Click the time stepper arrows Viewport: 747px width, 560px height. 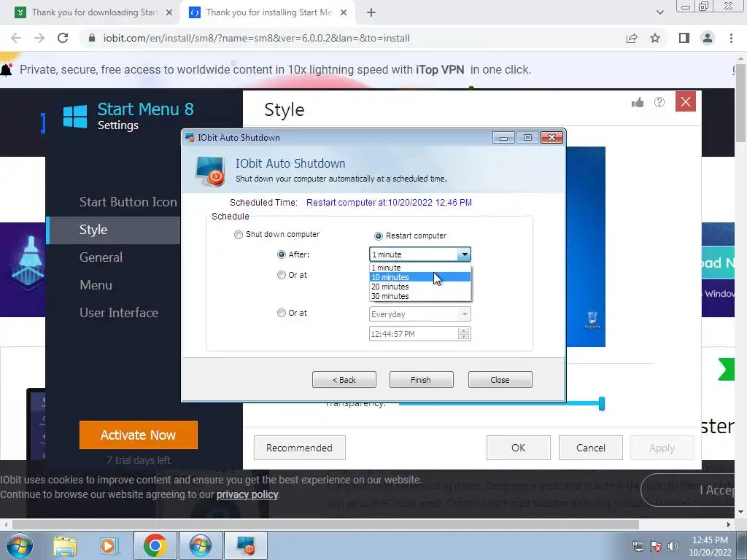[463, 334]
